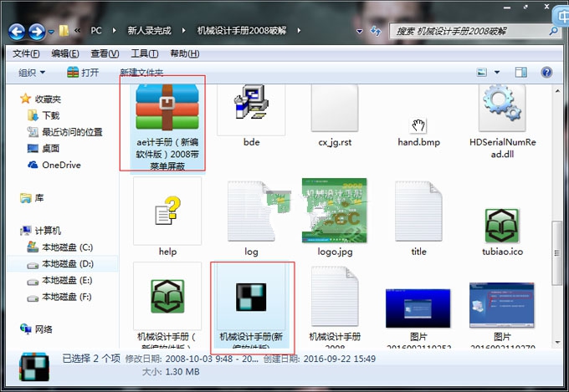Screen dimensions: 569x392
Task: Change the view with the view icon
Action: click(481, 72)
